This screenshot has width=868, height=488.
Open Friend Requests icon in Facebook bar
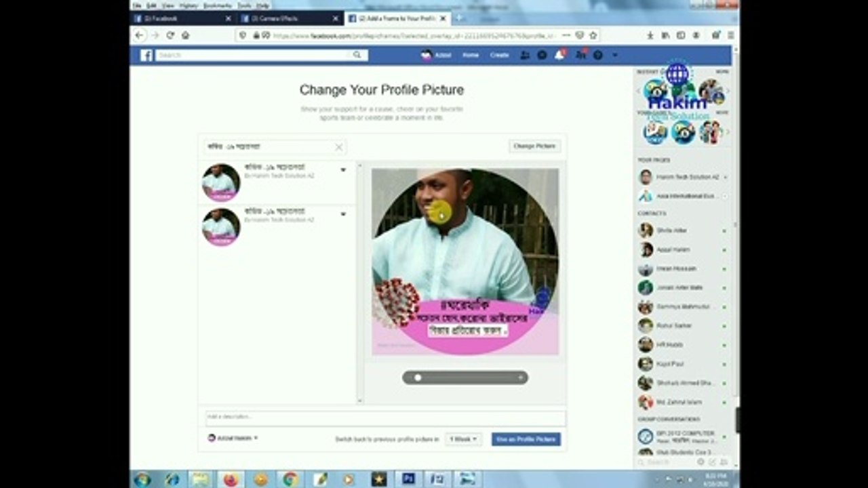[x=525, y=56]
